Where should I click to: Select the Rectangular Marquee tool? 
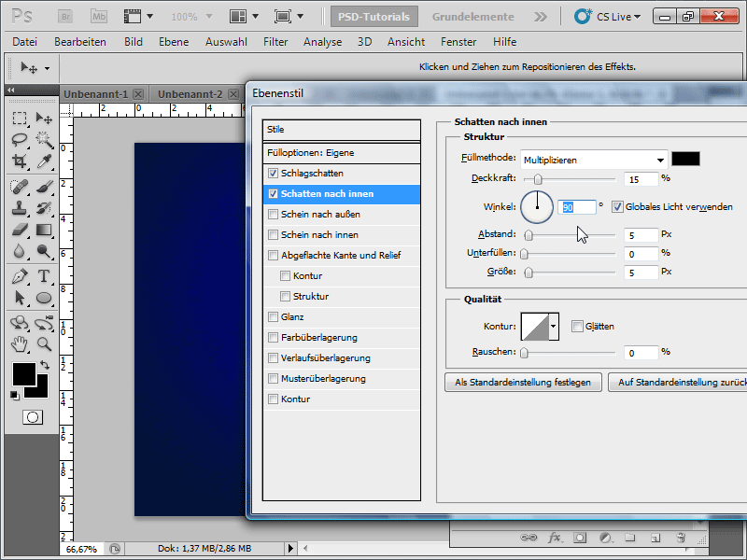(x=20, y=118)
